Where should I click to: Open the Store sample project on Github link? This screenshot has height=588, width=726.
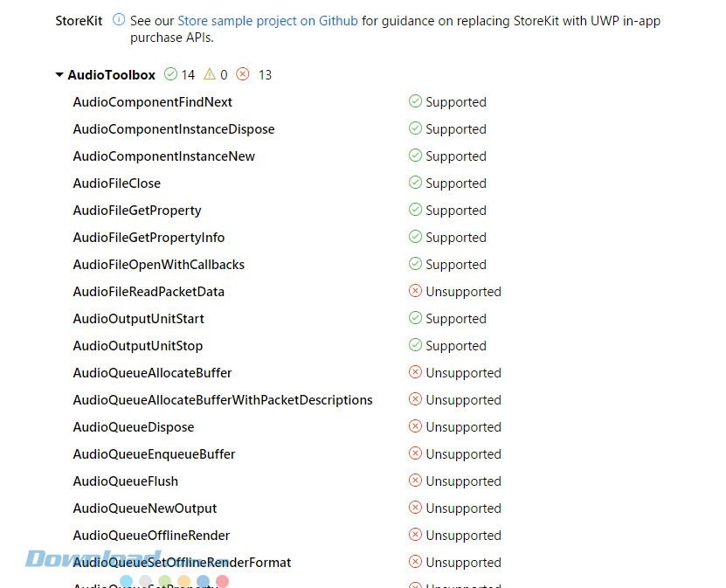267,20
